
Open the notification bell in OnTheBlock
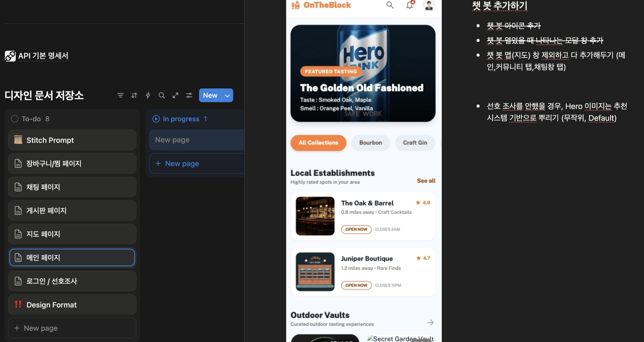410,5
